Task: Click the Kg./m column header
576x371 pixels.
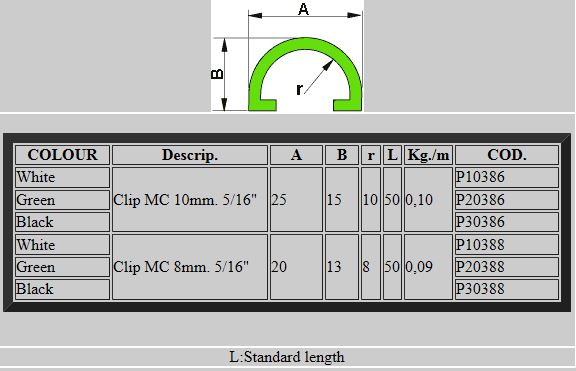Action: pyautogui.click(x=428, y=155)
